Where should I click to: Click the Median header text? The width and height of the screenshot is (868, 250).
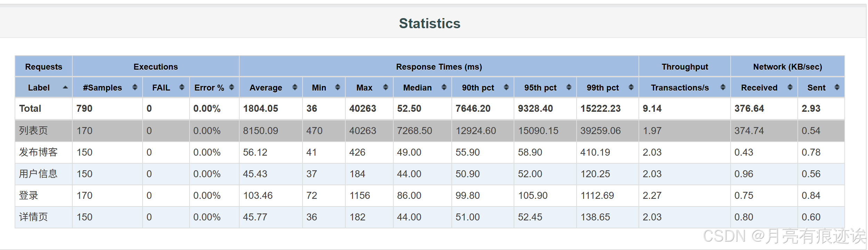(x=417, y=88)
